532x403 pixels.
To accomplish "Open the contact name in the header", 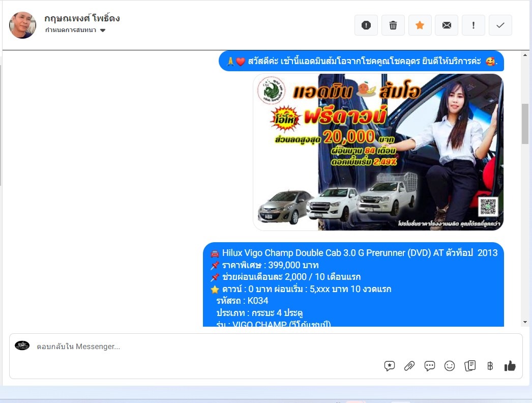I will (82, 18).
